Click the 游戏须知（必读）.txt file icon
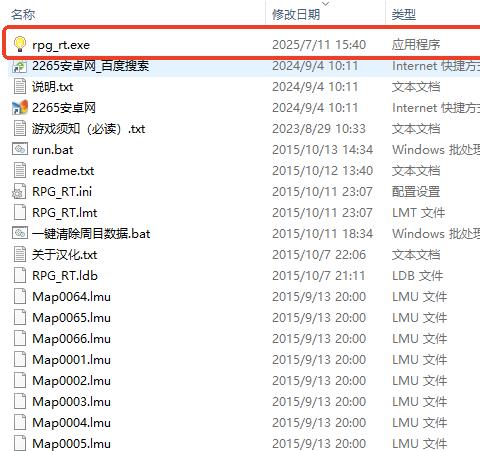Viewport: 480px width, 451px height. point(20,128)
